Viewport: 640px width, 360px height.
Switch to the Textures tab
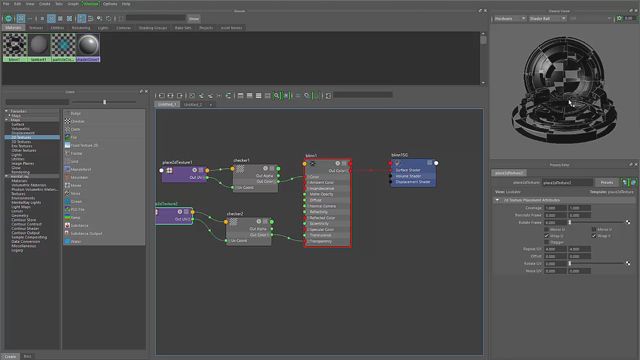pyautogui.click(x=36, y=28)
